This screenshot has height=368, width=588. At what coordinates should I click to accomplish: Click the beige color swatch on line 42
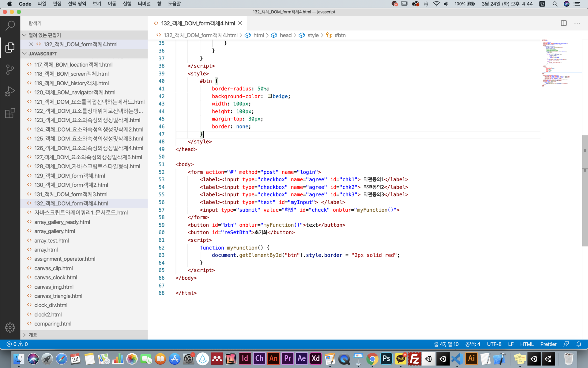(x=269, y=96)
